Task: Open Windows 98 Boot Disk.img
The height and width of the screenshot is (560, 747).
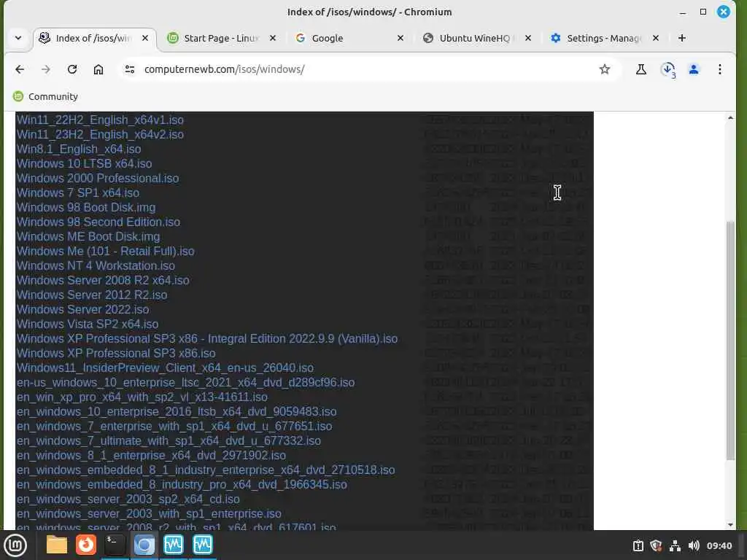Action: click(x=86, y=208)
